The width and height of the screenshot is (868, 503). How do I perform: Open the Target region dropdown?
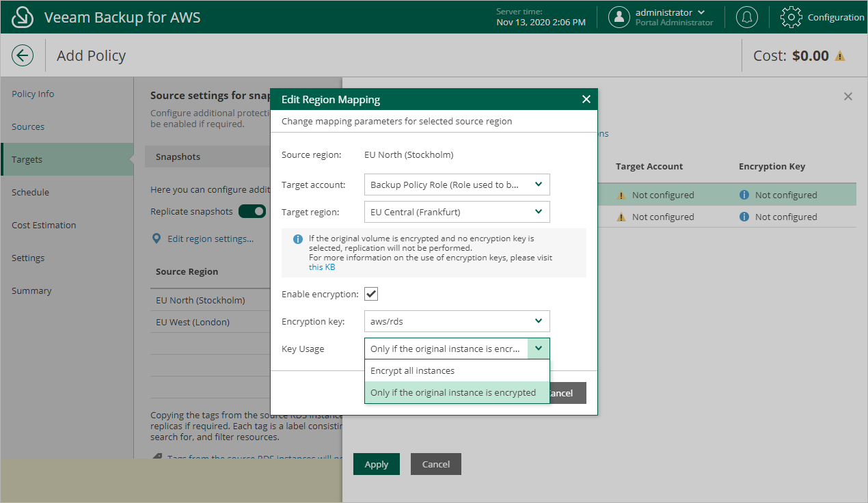tap(457, 212)
